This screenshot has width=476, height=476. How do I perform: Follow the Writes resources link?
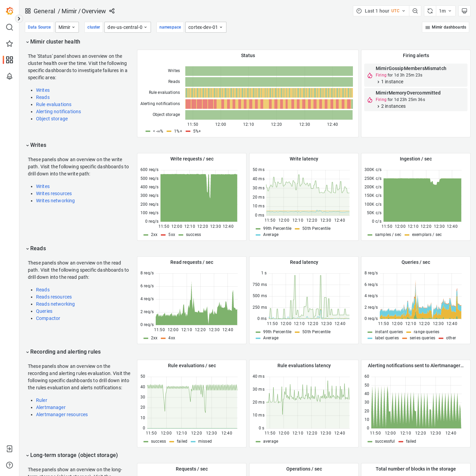54,193
